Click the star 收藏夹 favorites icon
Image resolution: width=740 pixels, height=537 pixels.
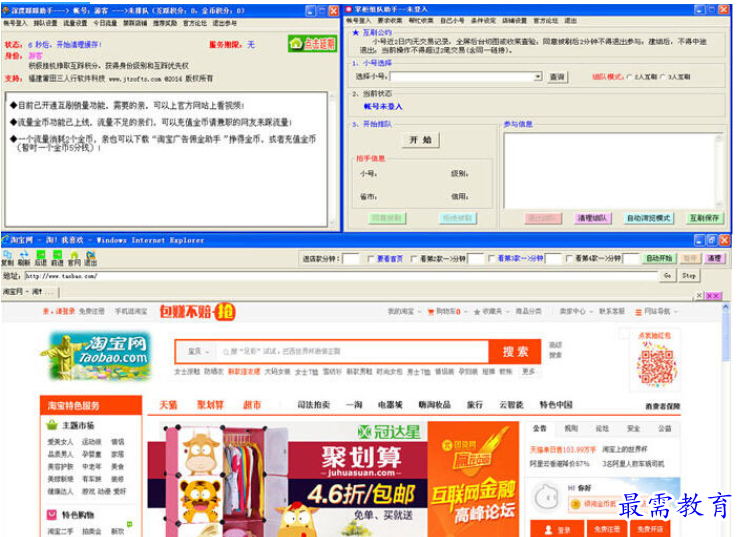click(x=477, y=311)
